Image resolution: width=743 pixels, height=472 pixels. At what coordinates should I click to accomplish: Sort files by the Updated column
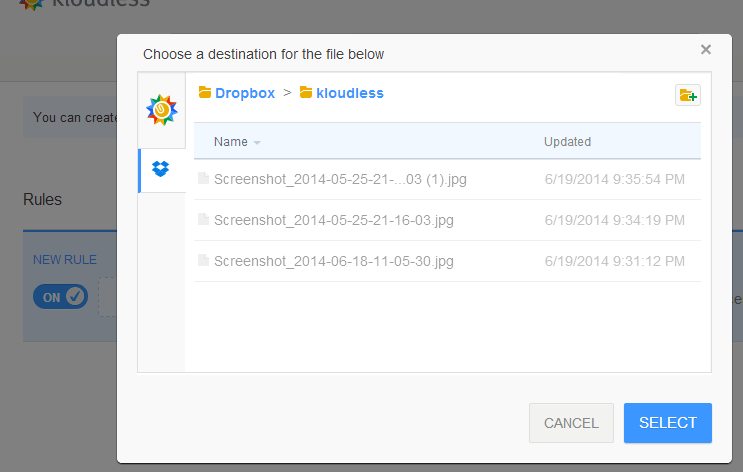click(567, 142)
